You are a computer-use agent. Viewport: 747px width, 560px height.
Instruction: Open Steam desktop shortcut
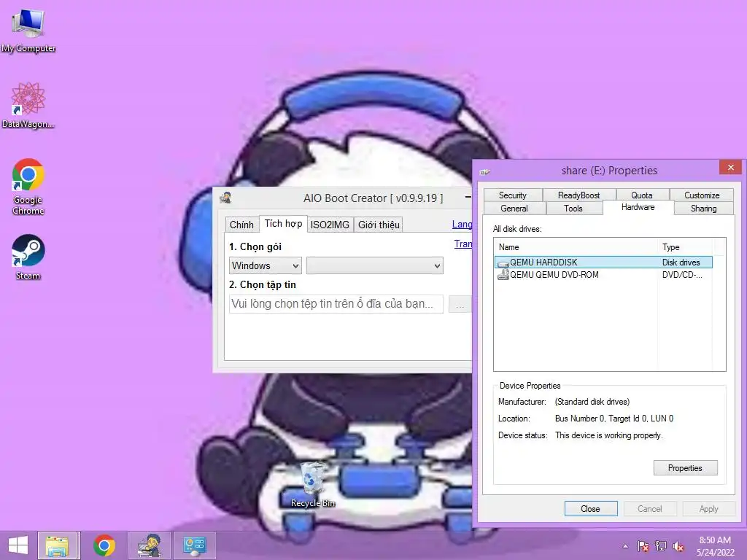point(28,256)
